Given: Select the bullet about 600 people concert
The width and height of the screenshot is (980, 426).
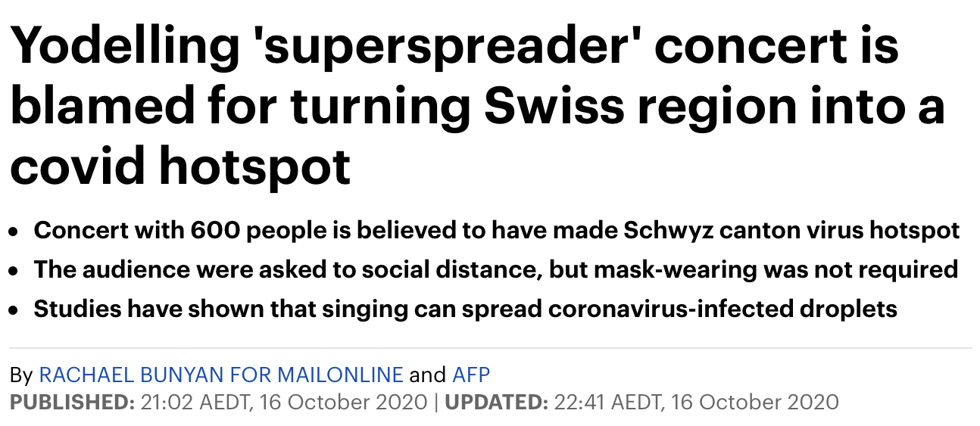Looking at the screenshot, I should coord(497,231).
